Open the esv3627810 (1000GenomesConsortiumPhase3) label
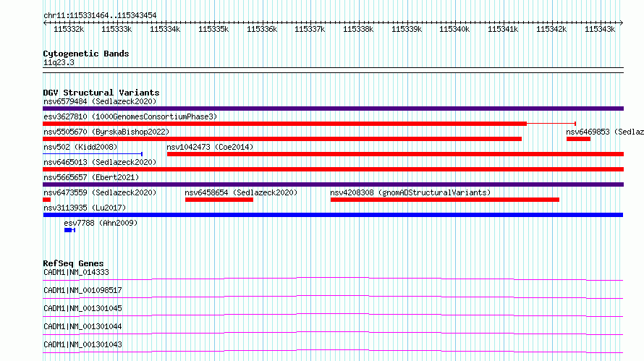 coord(130,116)
